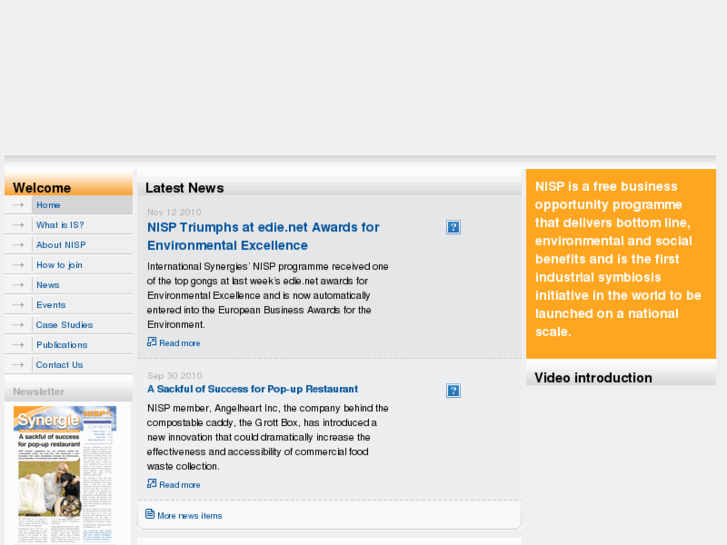Click arrow icon next to About NISP
This screenshot has width=727, height=545.
(18, 245)
